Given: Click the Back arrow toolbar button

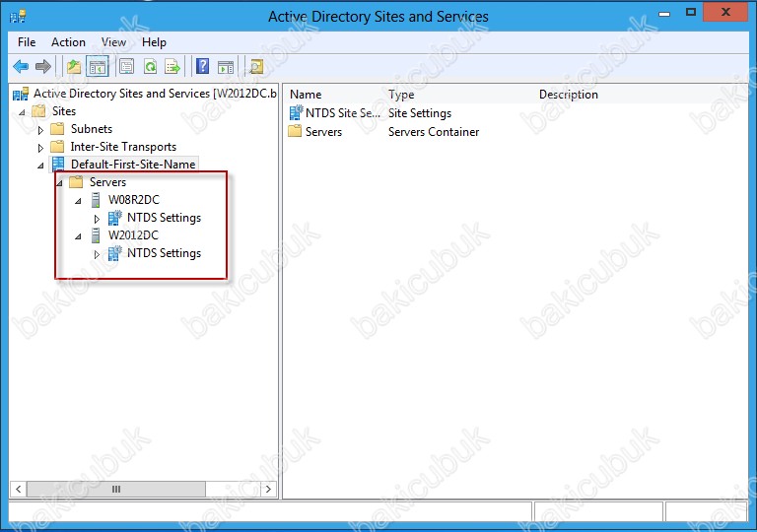Looking at the screenshot, I should pyautogui.click(x=21, y=66).
